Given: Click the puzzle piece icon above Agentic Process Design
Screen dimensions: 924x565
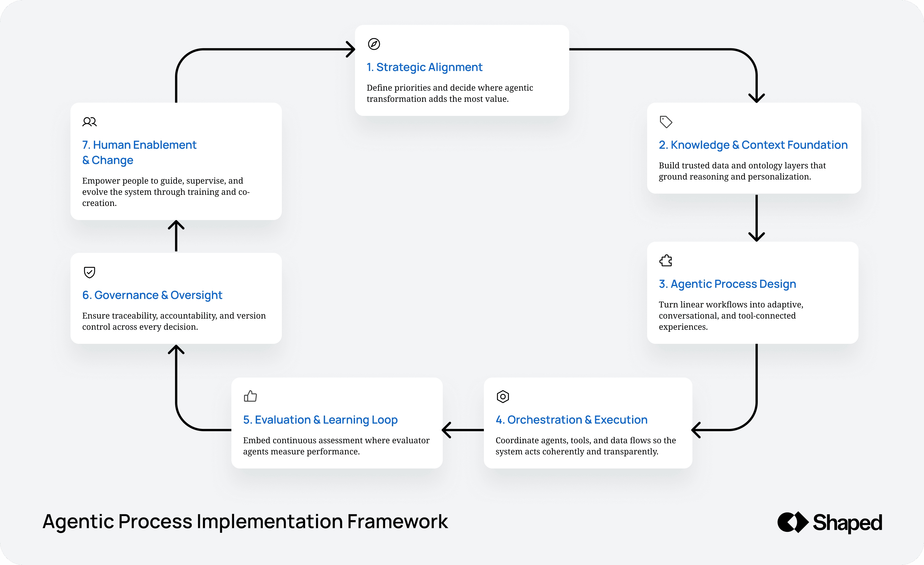Looking at the screenshot, I should tap(666, 260).
